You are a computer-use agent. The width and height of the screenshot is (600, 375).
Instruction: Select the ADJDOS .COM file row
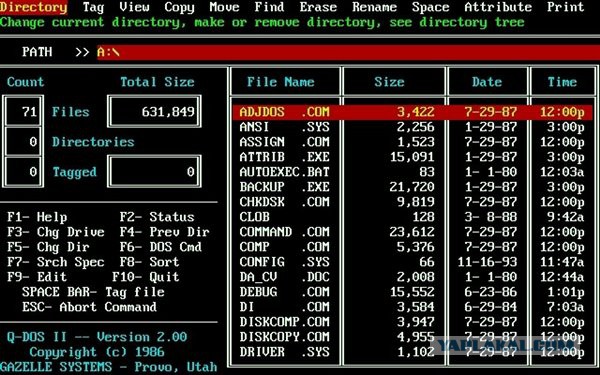click(412, 112)
